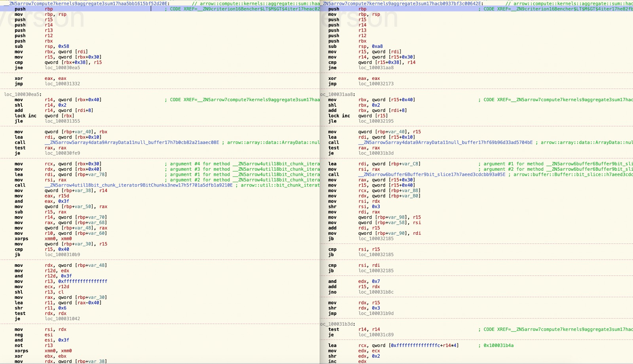Select the [0xfffffffffffffffc+r14*4] operand
Screen dimensions: 633x364
[x=425, y=345]
